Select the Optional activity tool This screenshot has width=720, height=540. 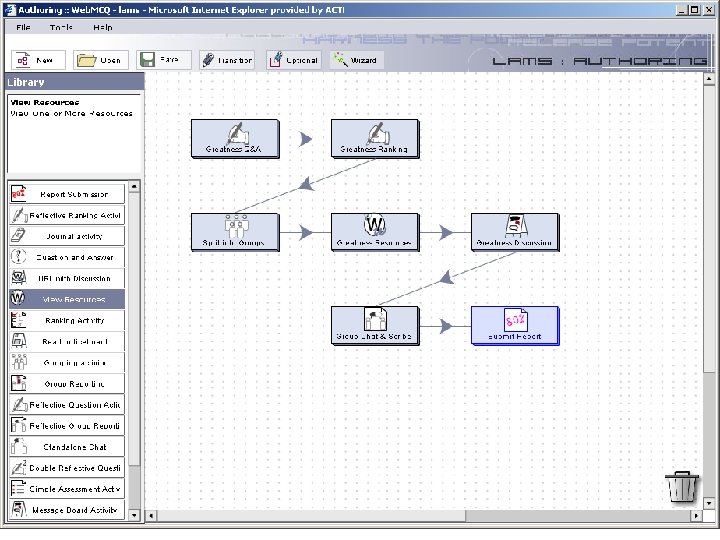click(293, 60)
